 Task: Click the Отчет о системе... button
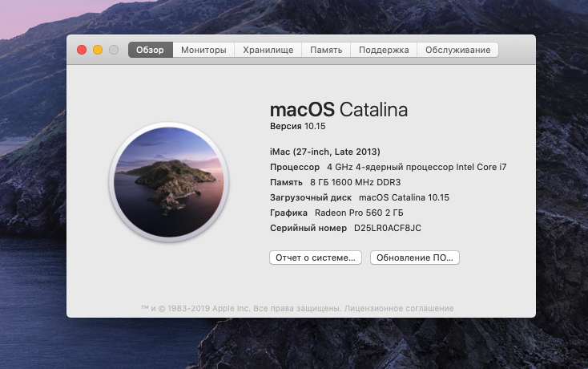tap(316, 257)
